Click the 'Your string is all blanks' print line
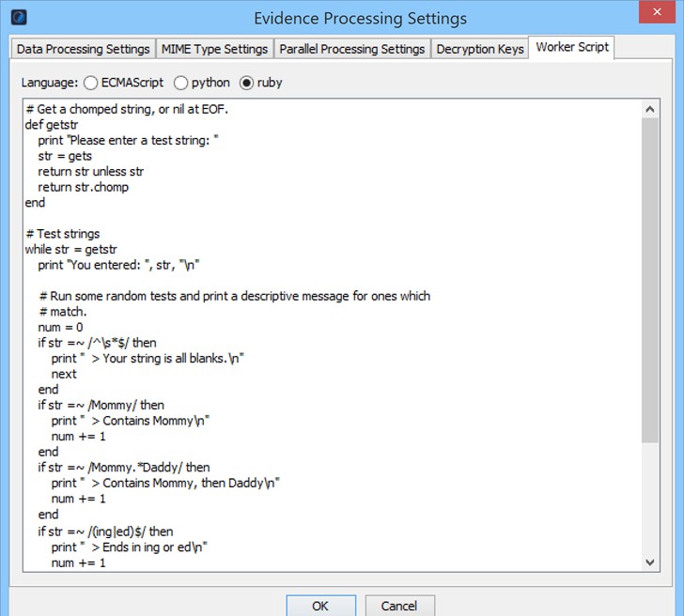This screenshot has height=616, width=684. [x=148, y=359]
